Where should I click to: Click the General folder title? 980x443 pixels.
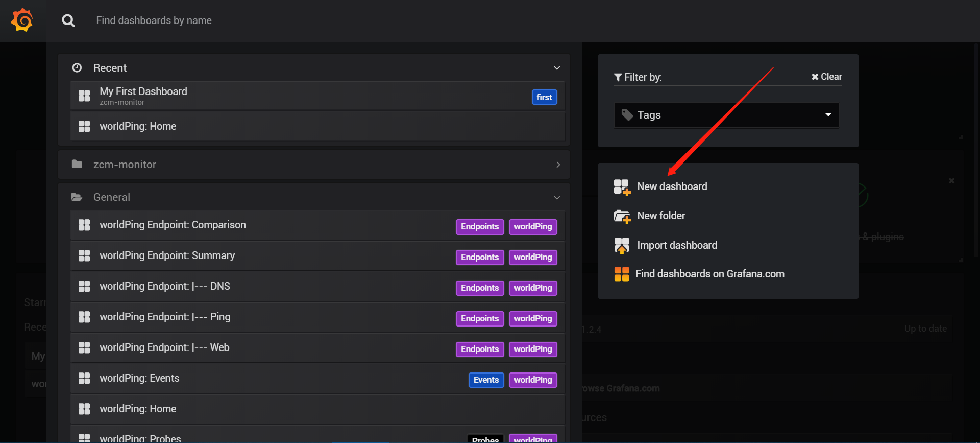pos(111,197)
